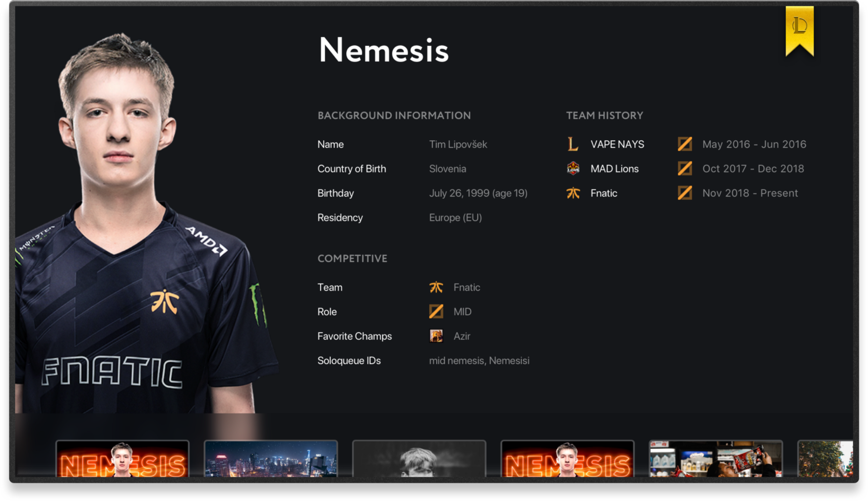Select the first Nemesis flame thumbnail
The height and width of the screenshot is (501, 868).
122,458
